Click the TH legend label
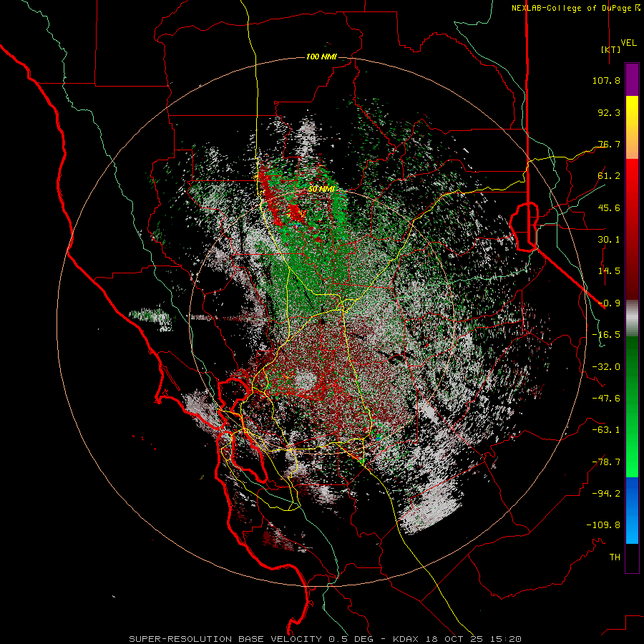This screenshot has height=644, width=644. pyautogui.click(x=615, y=557)
